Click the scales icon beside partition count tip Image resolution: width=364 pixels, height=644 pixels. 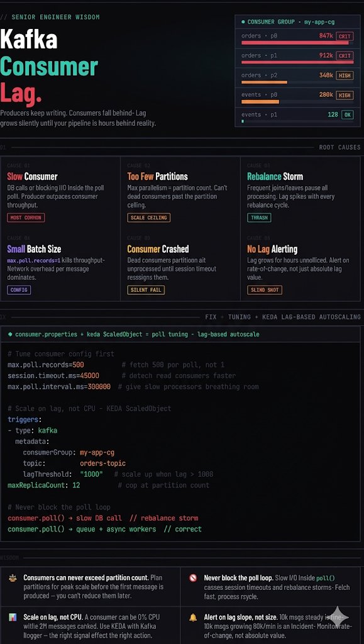[13, 578]
